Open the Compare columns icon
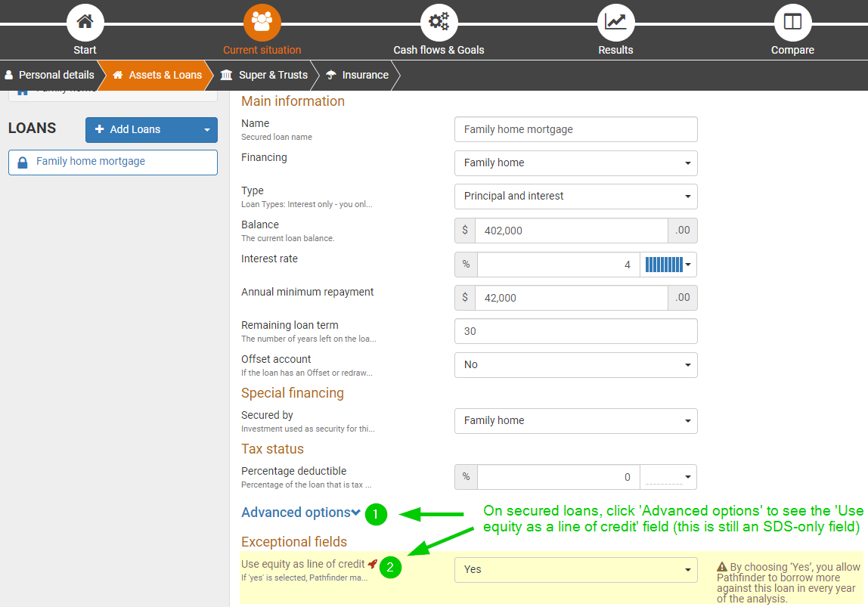The width and height of the screenshot is (868, 607). [x=792, y=23]
